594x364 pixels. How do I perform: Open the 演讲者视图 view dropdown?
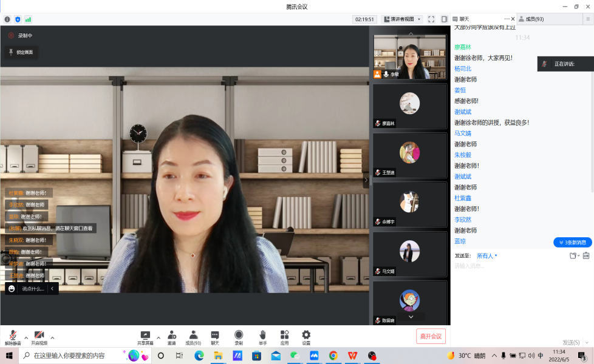tap(402, 19)
